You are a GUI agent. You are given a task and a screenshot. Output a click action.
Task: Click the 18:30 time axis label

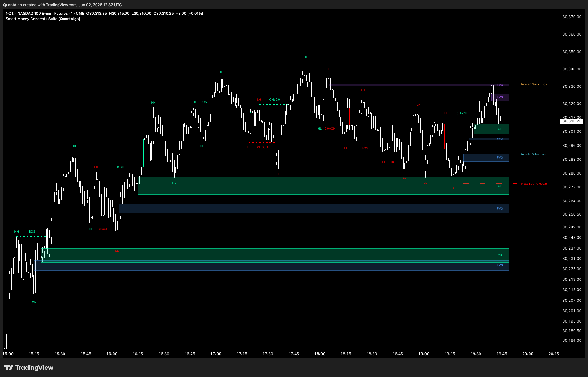(x=372, y=354)
